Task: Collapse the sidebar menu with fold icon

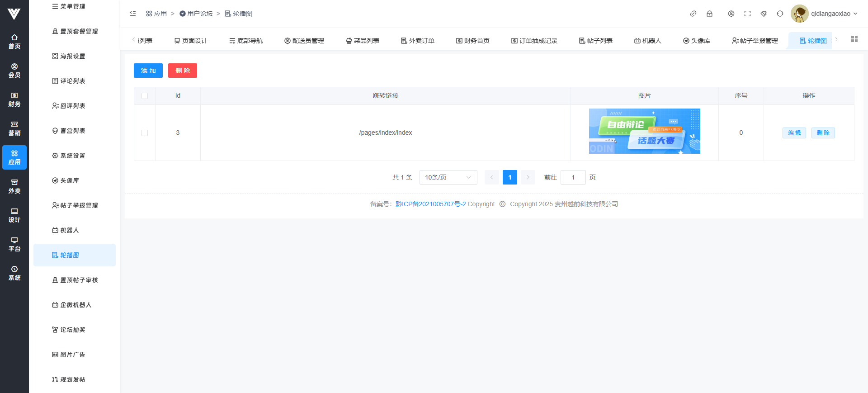Action: (133, 14)
